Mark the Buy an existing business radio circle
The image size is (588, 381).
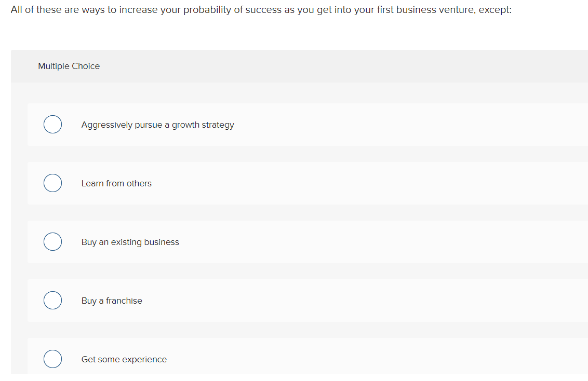pos(52,242)
